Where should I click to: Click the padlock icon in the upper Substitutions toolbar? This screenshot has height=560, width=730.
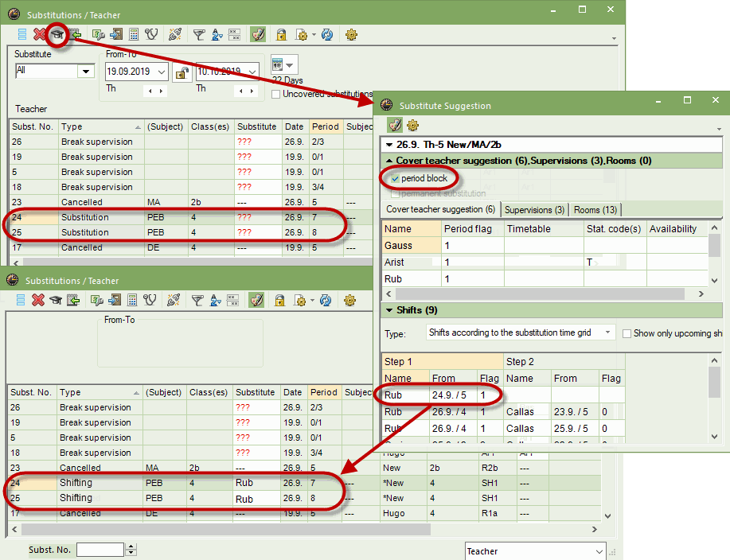pyautogui.click(x=281, y=35)
